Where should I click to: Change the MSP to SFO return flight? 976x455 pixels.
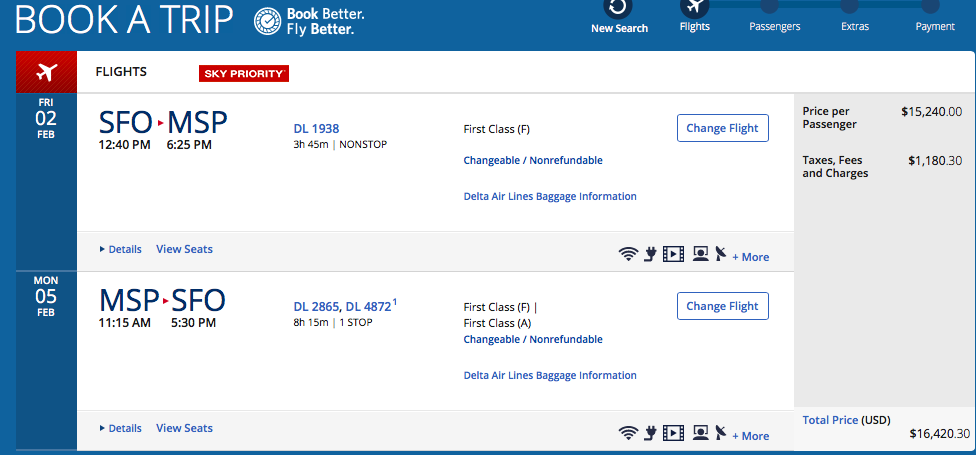point(723,307)
